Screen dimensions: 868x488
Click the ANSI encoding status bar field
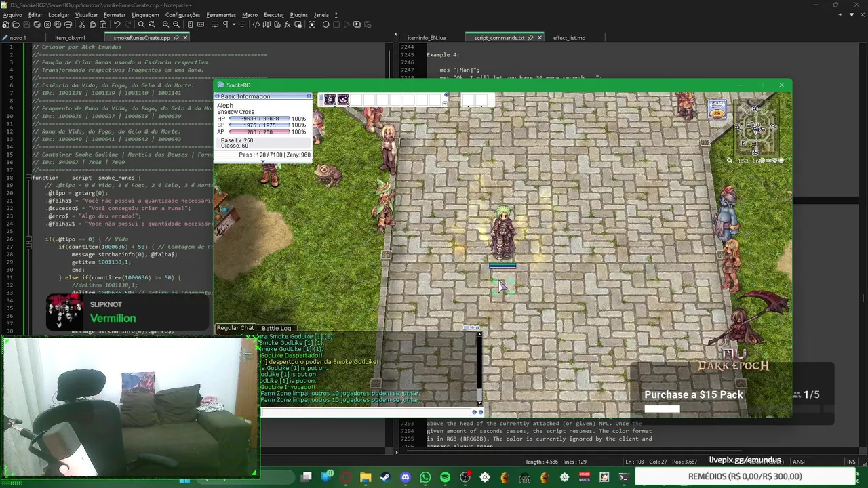799,462
